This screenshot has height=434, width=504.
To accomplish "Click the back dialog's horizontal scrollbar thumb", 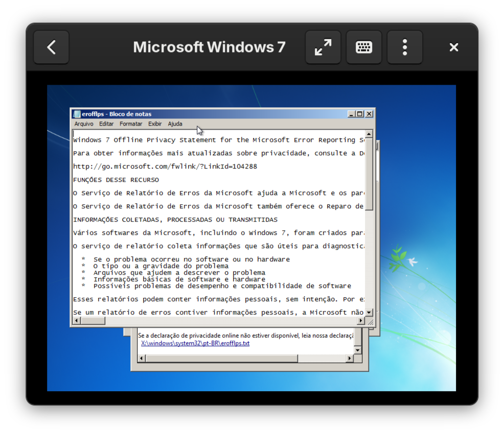I will click(x=222, y=358).
